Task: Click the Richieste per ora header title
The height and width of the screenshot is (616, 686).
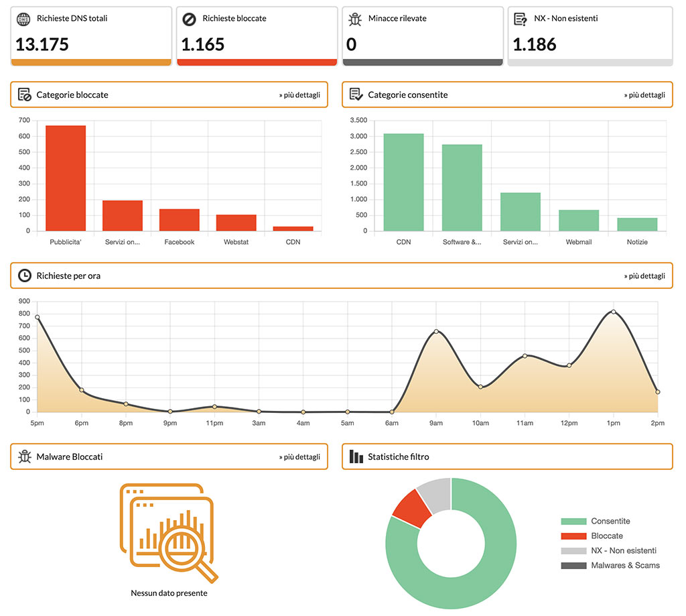Action: click(x=68, y=275)
